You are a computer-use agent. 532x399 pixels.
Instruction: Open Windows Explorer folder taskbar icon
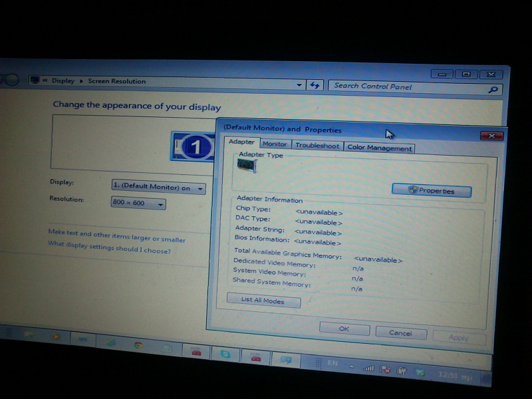[x=29, y=334]
